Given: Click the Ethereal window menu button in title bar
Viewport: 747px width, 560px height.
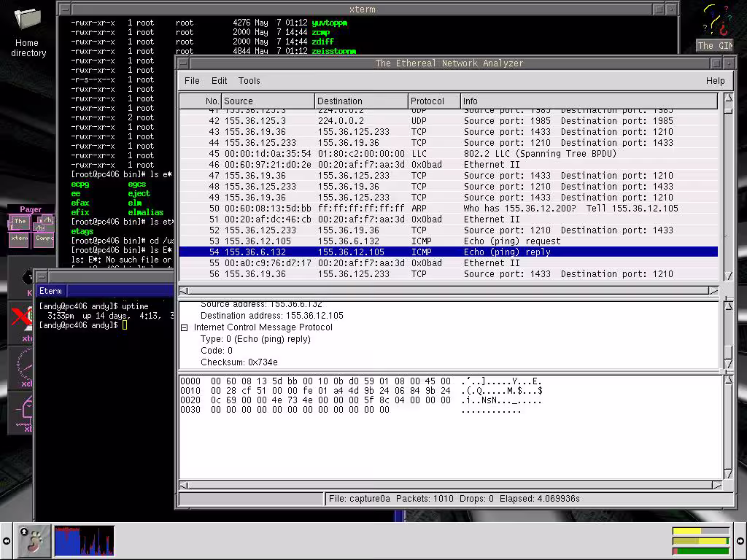Looking at the screenshot, I should pyautogui.click(x=185, y=63).
